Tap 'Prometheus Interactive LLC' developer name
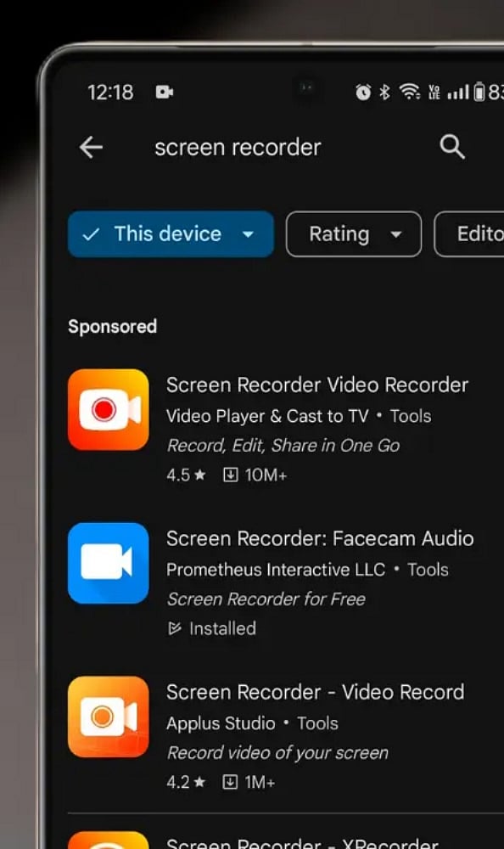The width and height of the screenshot is (504, 849). [276, 570]
